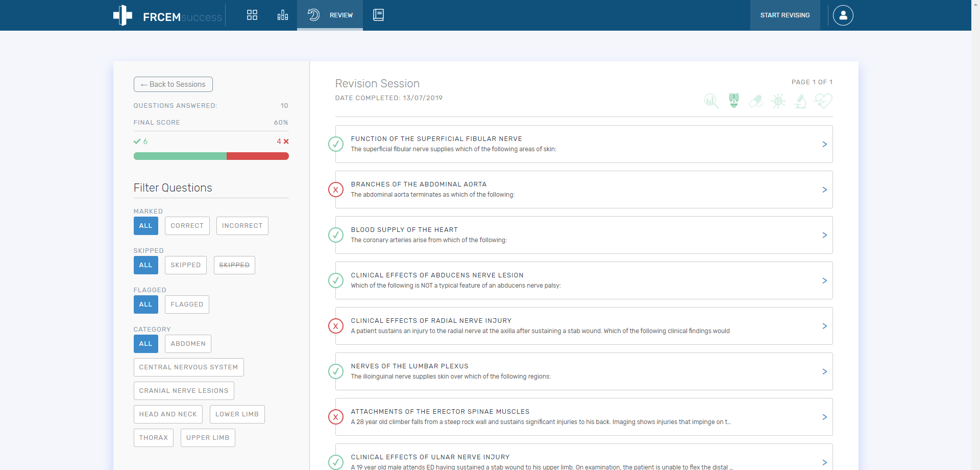Viewport: 980px width, 470px height.
Task: Click the heart pulse category icon
Action: [x=823, y=101]
